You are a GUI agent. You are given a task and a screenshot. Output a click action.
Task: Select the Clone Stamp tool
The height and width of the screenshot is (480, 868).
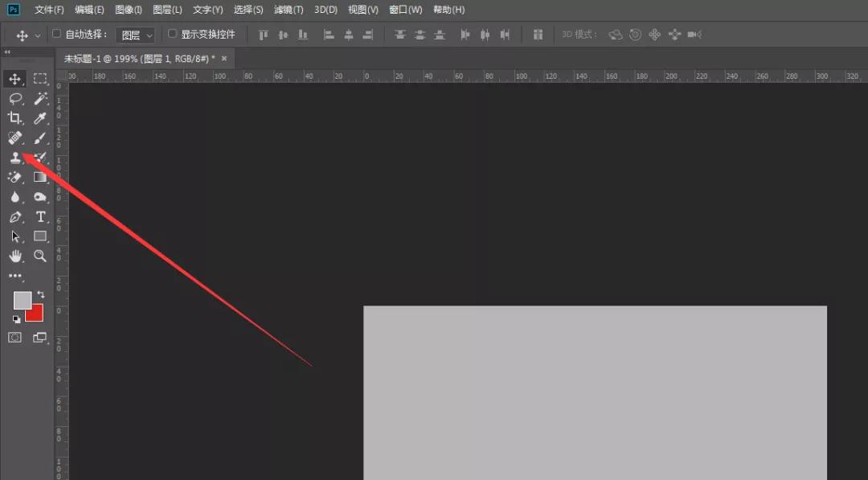coord(15,158)
